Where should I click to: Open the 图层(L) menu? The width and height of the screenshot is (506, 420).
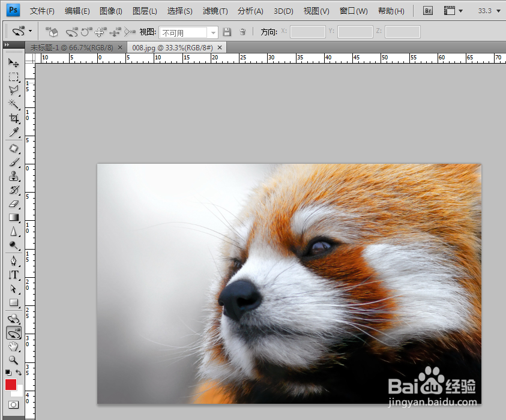[145, 11]
